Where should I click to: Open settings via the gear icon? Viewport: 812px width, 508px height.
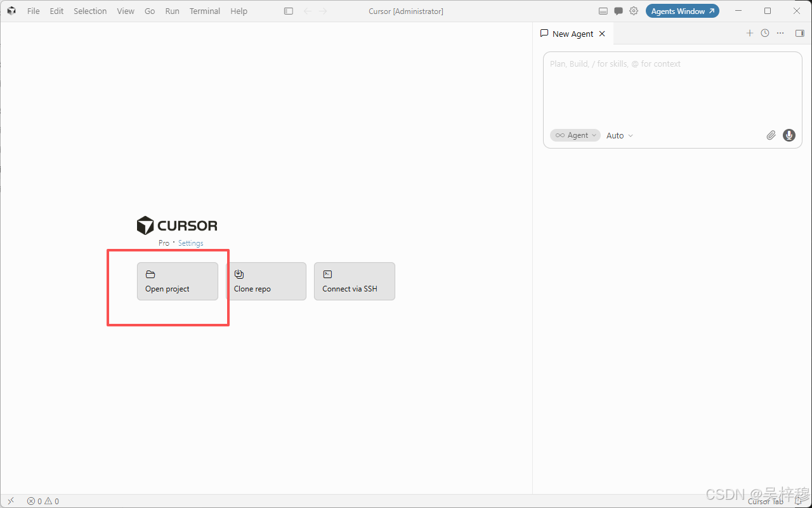click(x=634, y=11)
